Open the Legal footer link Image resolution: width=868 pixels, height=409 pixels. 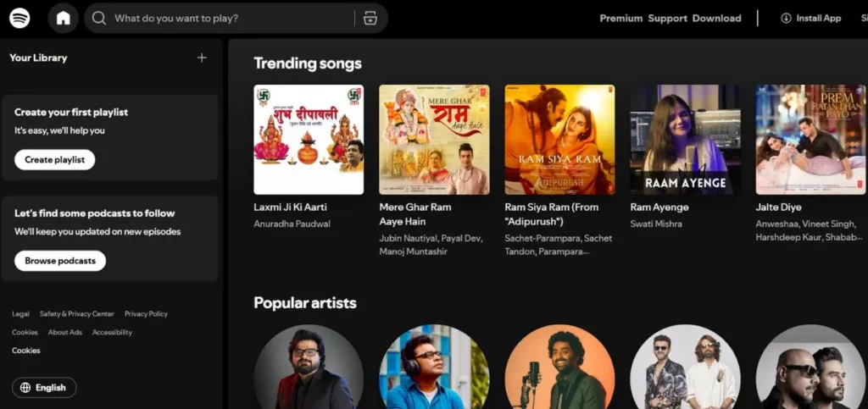pyautogui.click(x=20, y=314)
